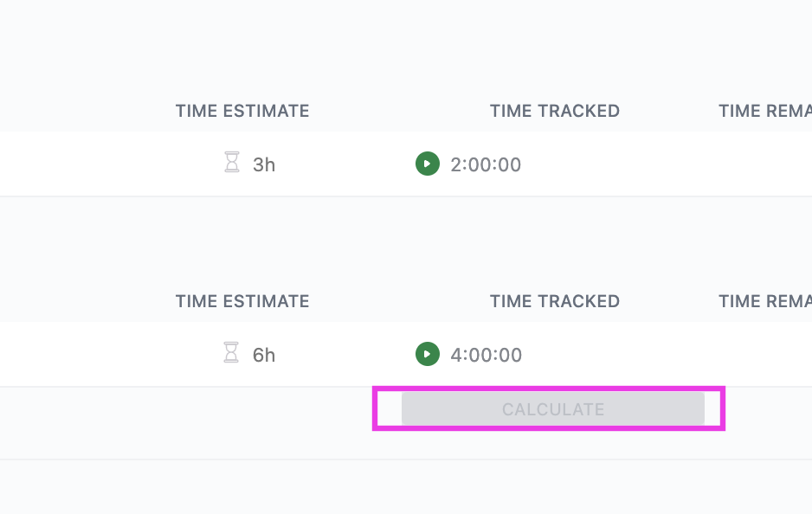Select the lower TIME ESTIMATE column header
The width and height of the screenshot is (812, 514).
click(x=242, y=301)
